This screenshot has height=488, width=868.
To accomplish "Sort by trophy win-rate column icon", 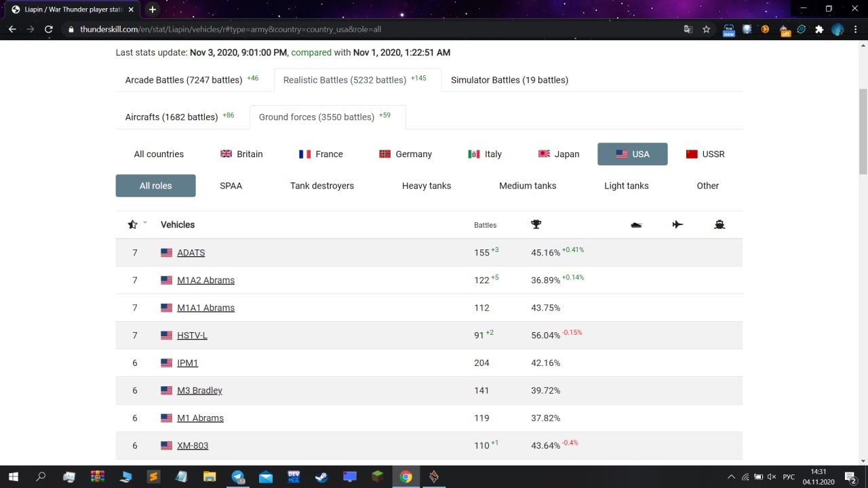I will (x=536, y=224).
